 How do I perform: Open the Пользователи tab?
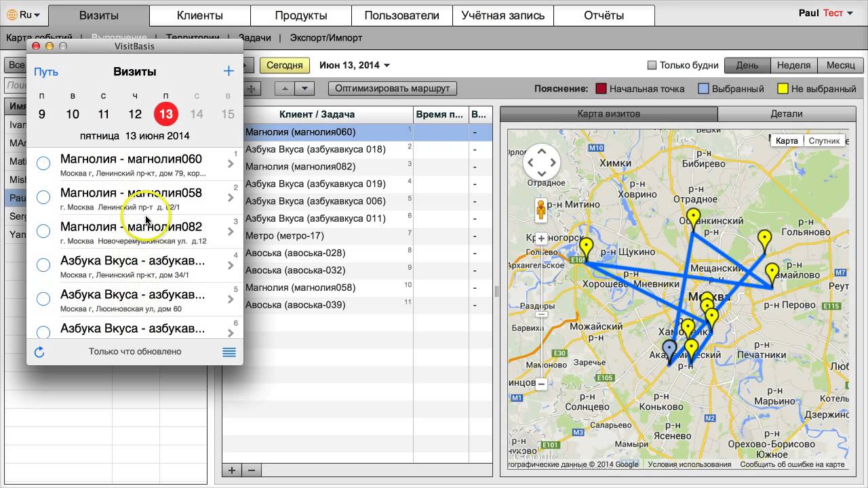(402, 15)
